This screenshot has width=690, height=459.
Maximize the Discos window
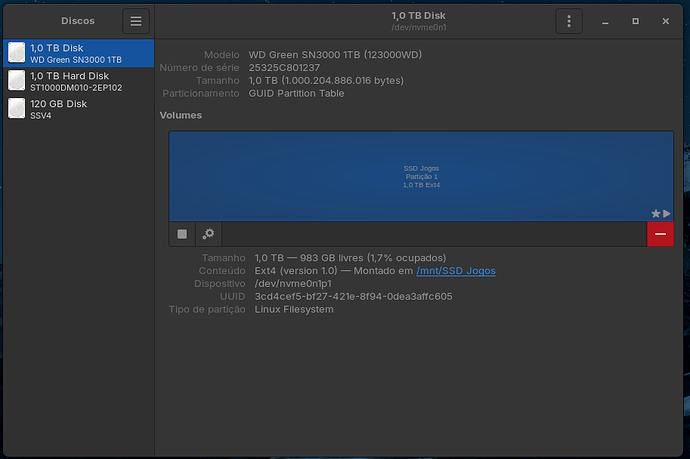[635, 21]
